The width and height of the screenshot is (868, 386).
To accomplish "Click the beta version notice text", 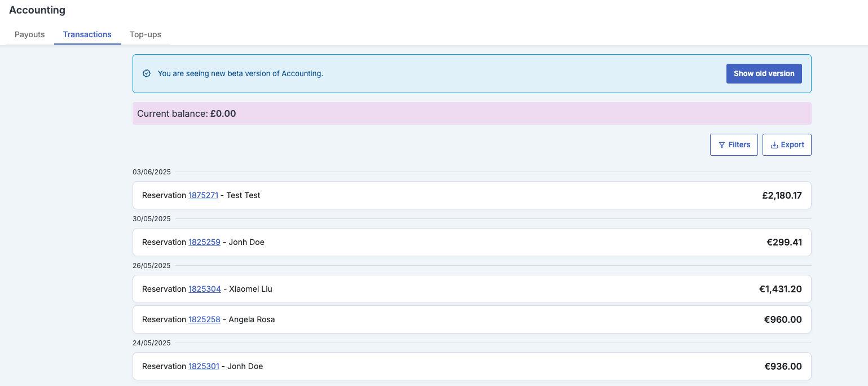I will pos(240,73).
